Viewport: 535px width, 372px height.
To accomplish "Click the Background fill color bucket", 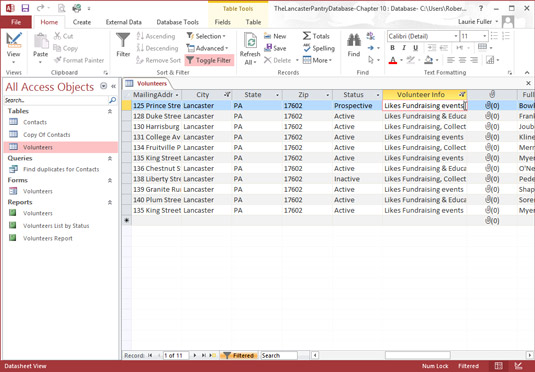I will (429, 60).
